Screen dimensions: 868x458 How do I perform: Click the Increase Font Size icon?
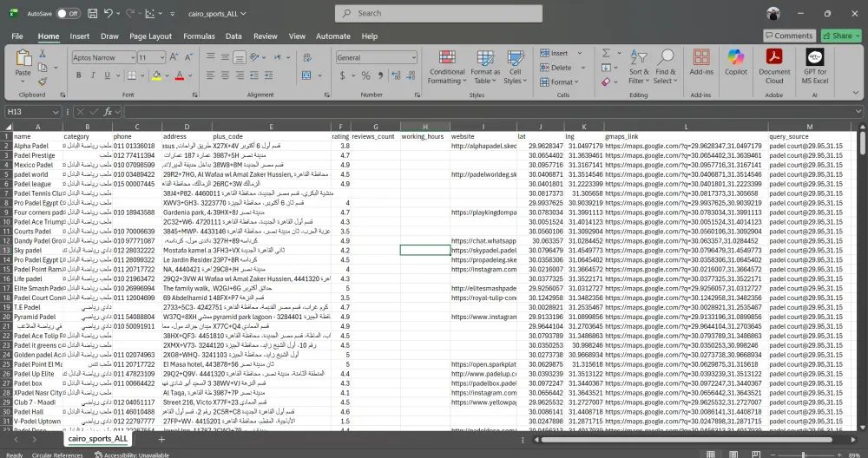coord(174,57)
